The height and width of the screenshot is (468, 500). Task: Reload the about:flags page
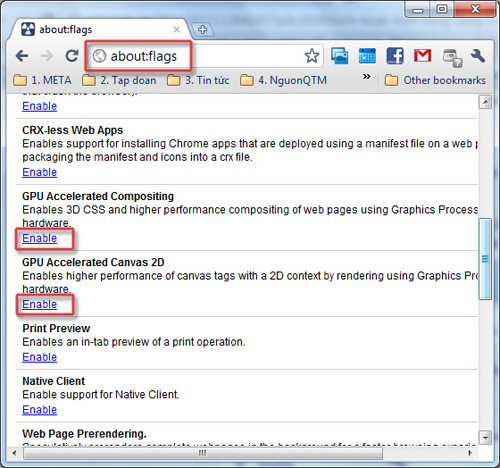(x=72, y=56)
